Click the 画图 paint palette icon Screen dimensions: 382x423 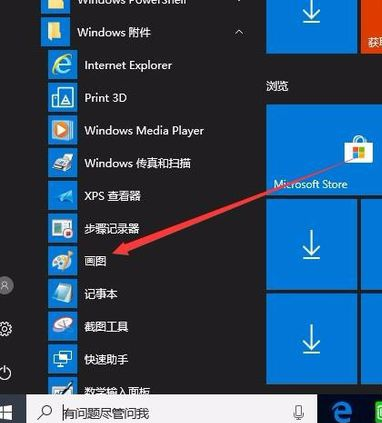pyautogui.click(x=63, y=261)
